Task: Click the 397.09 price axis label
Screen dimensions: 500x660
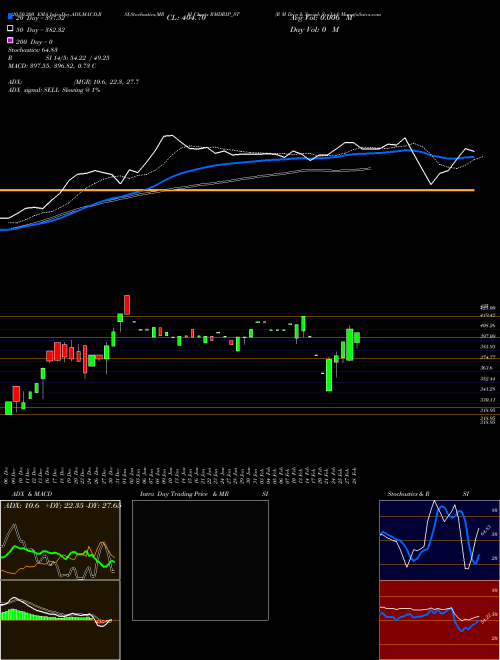Action: click(x=488, y=336)
